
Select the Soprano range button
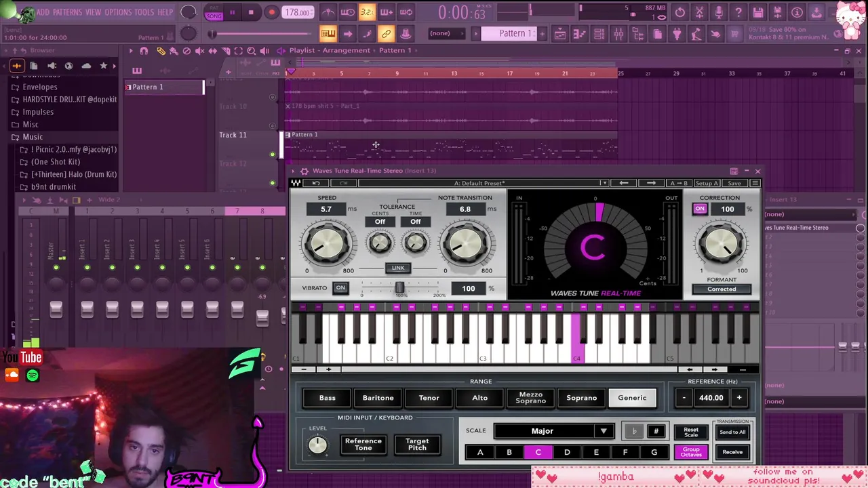pyautogui.click(x=582, y=398)
